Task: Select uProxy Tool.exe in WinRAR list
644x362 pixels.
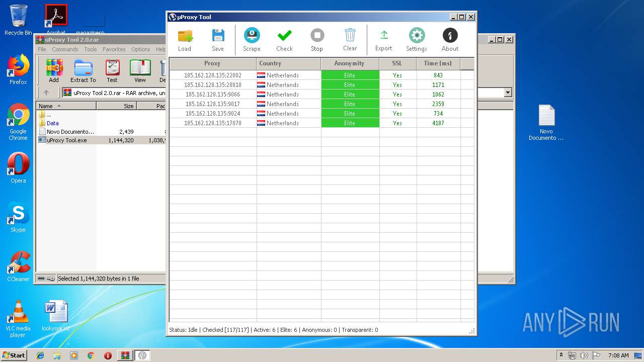Action: point(63,140)
